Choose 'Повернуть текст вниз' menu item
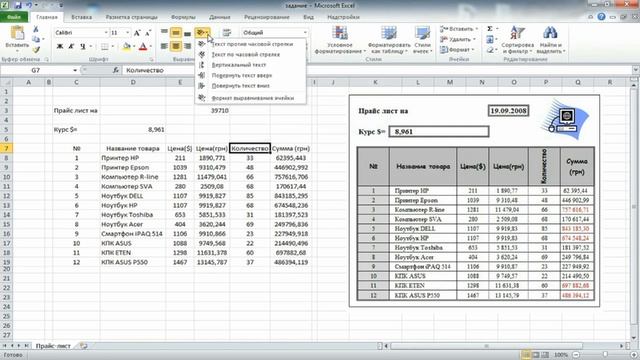Screen dimensions: 640x360 [x=250, y=86]
